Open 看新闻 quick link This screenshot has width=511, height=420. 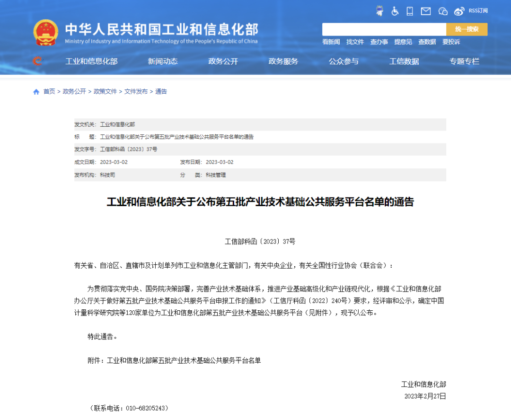[x=331, y=42]
